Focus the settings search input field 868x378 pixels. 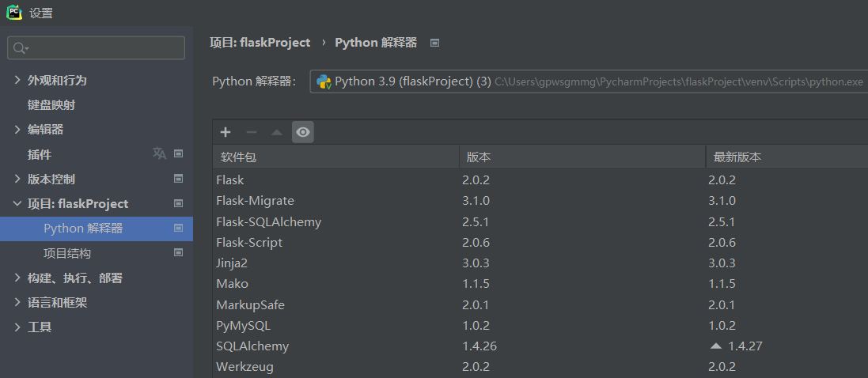[x=96, y=48]
